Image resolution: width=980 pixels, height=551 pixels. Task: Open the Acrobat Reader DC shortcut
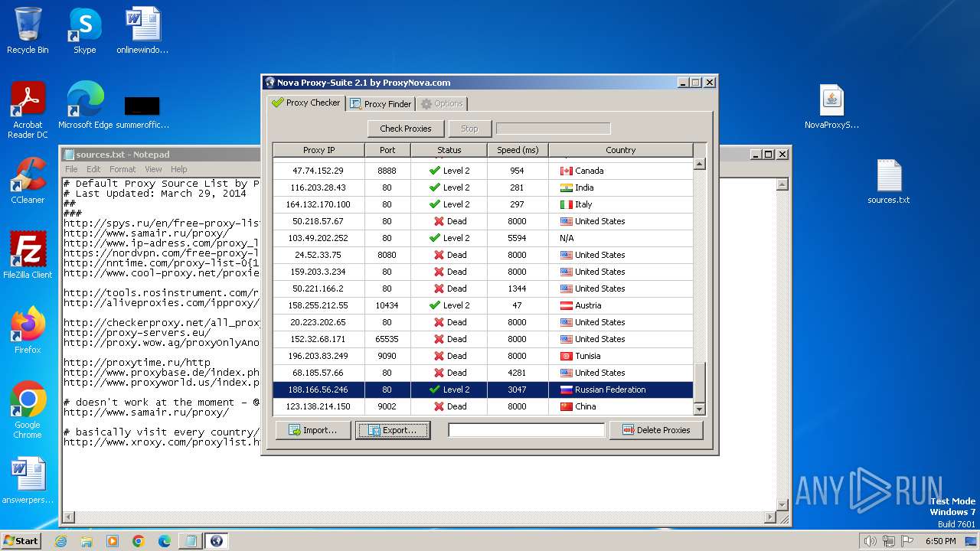[x=28, y=110]
